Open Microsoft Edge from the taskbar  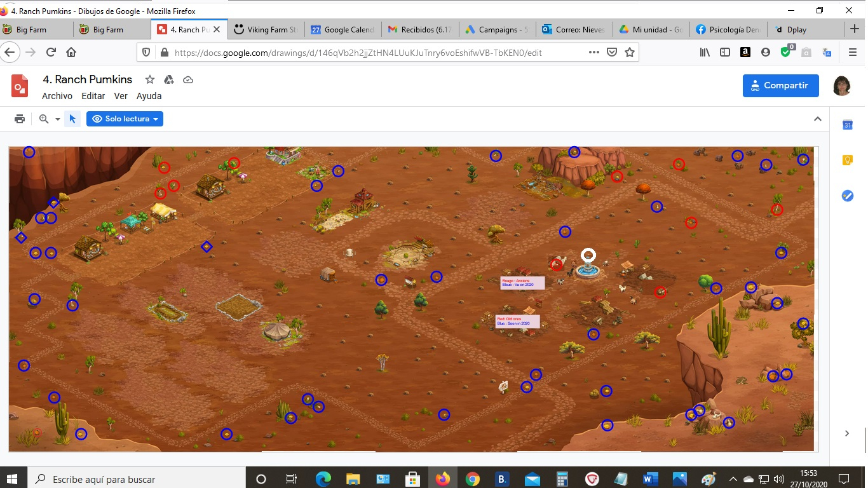(x=323, y=478)
